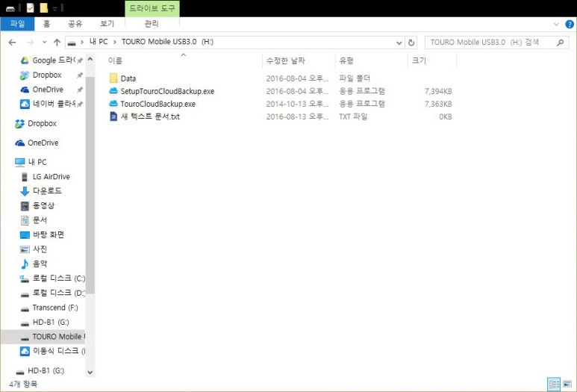Click 내 PC in address breadcrumb

[x=99, y=42]
